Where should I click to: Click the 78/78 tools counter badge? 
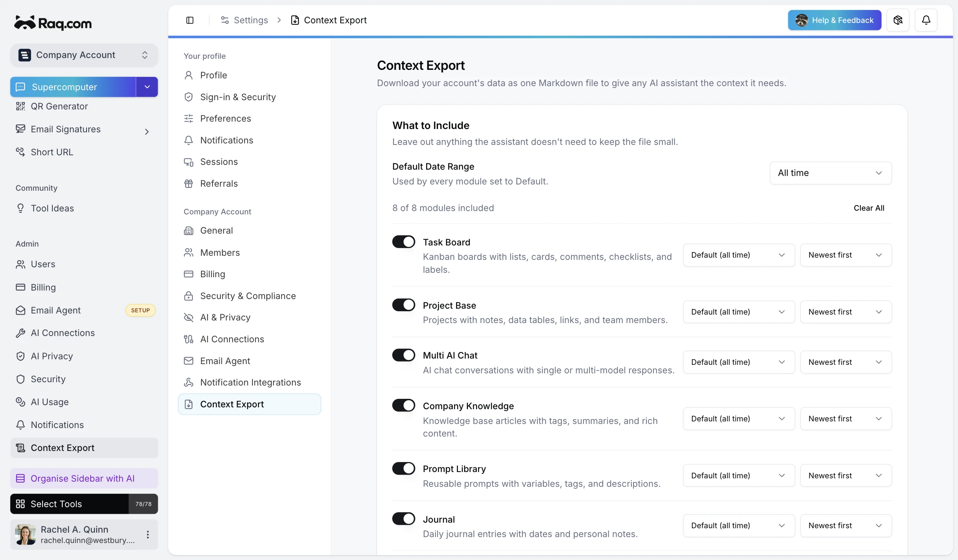click(143, 504)
